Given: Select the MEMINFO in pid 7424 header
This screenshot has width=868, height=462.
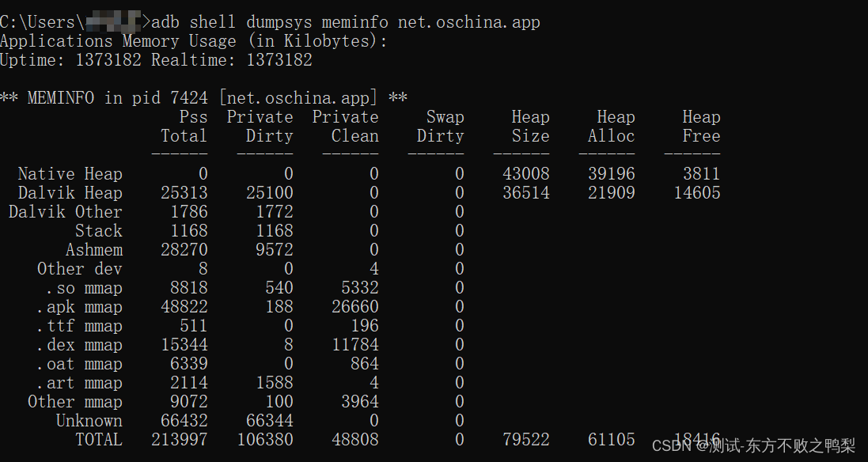Looking at the screenshot, I should (x=203, y=98).
